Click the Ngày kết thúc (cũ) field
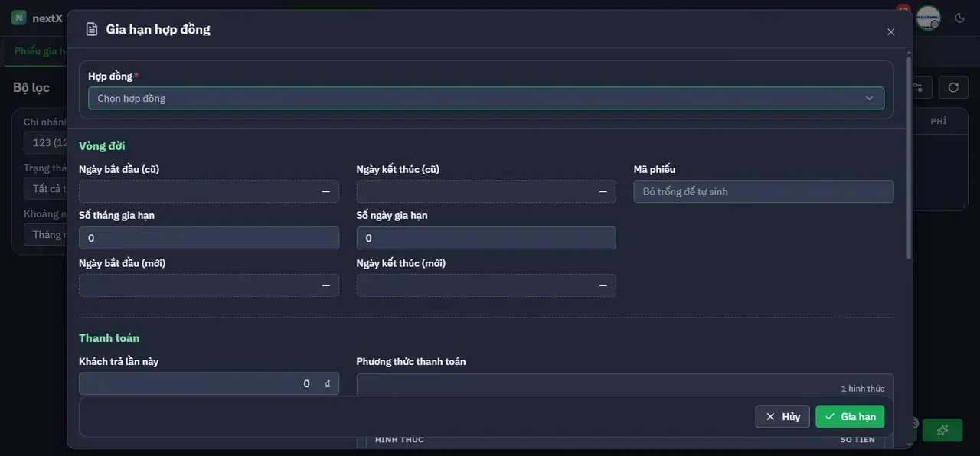This screenshot has width=980, height=456. coord(486,191)
